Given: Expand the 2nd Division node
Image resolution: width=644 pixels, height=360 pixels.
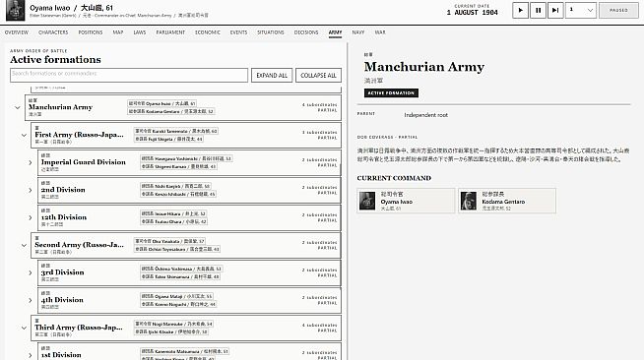Looking at the screenshot, I should point(30,190).
